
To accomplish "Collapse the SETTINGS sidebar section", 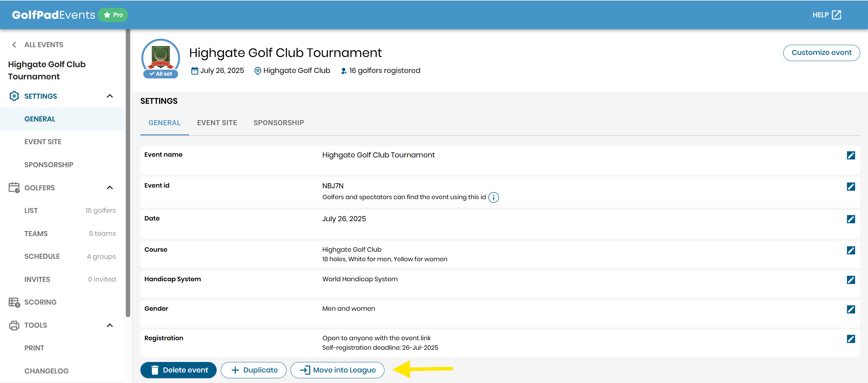I will point(110,96).
